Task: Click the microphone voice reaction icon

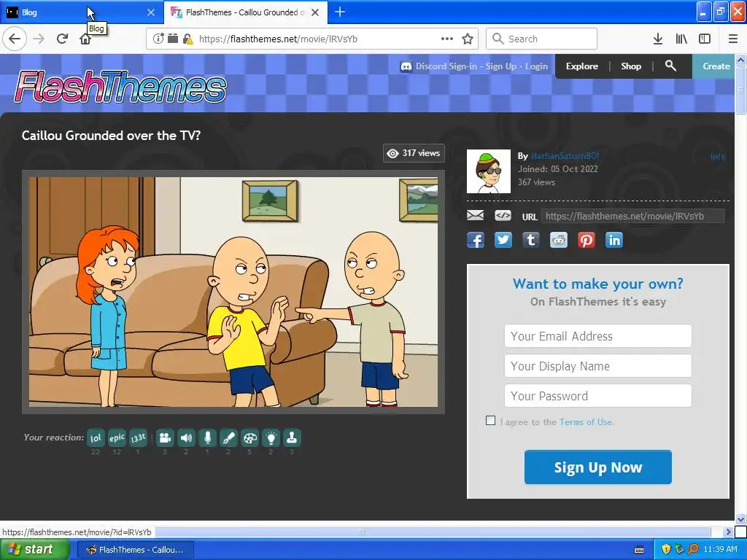Action: pyautogui.click(x=207, y=437)
